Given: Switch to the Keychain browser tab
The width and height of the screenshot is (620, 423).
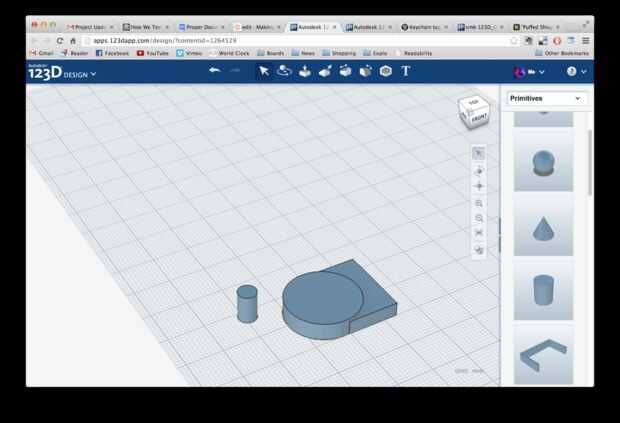Looking at the screenshot, I should 425,27.
